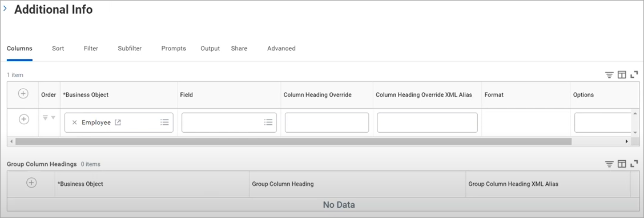This screenshot has width=644, height=218.
Task: Click the columns grid filter icon
Action: point(609,75)
